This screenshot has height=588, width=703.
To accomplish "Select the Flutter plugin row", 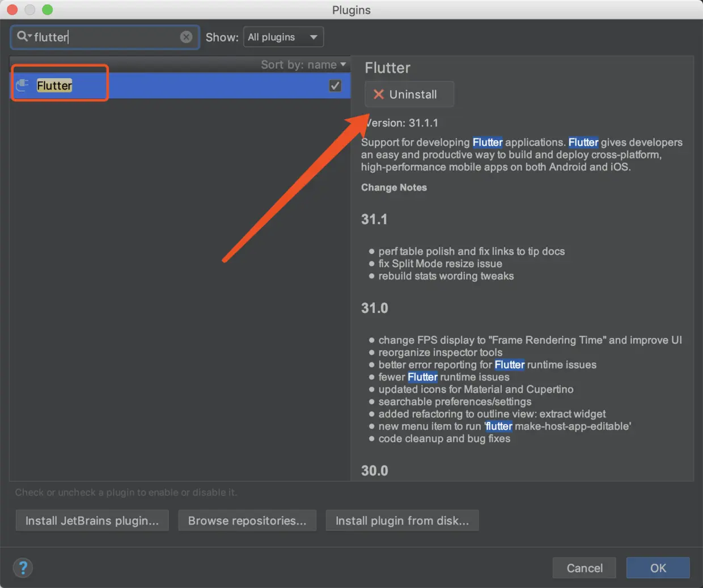I will pos(180,86).
